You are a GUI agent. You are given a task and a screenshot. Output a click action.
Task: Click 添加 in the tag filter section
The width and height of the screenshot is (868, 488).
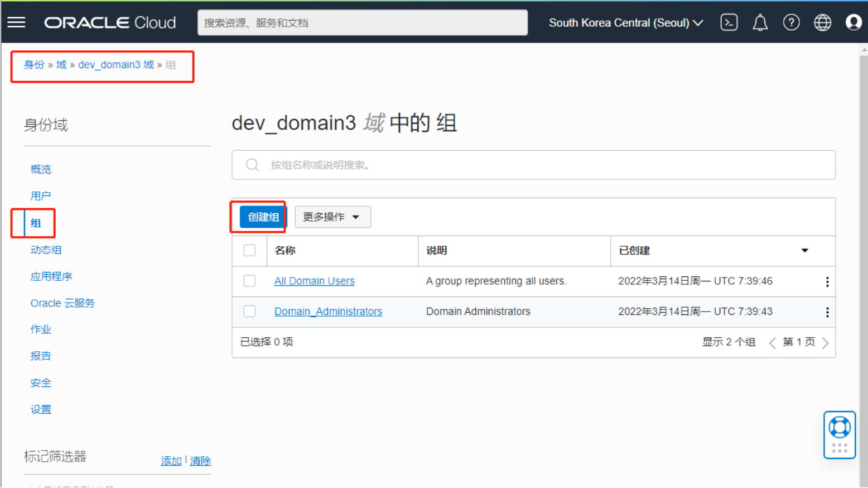tap(171, 461)
